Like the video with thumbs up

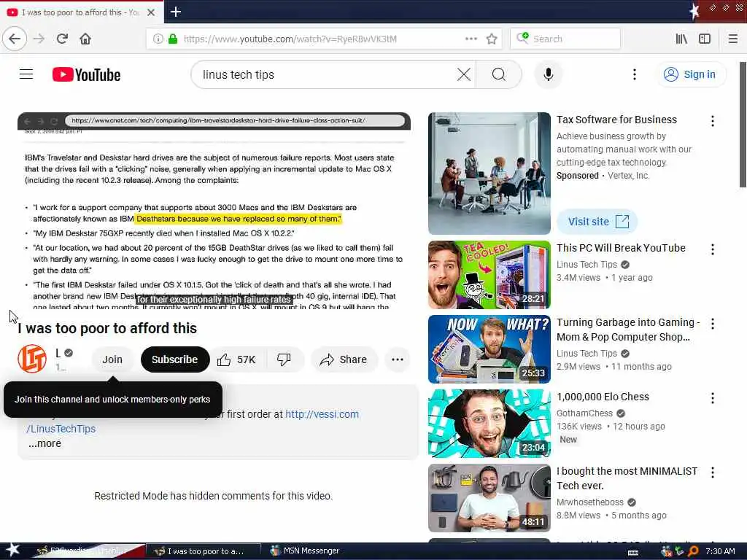(237, 359)
